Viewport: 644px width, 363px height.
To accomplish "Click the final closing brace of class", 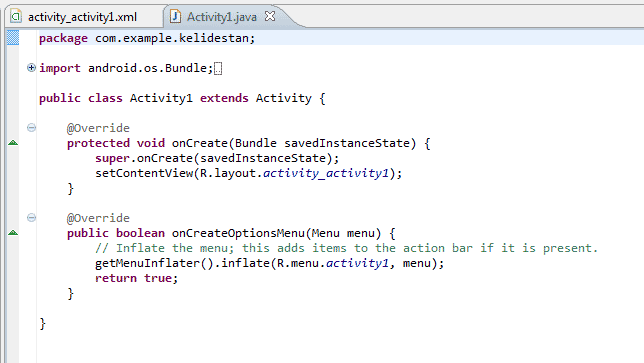I will pos(42,324).
